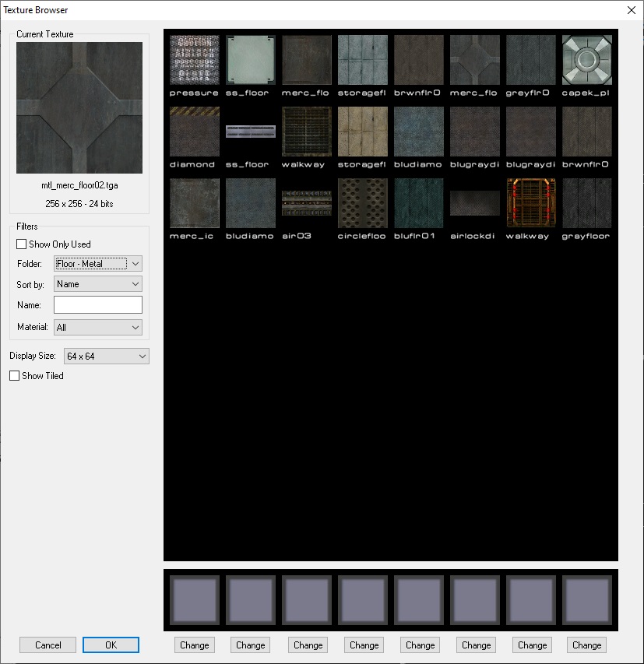644x664 pixels.
Task: Click the current texture preview image
Action: pos(79,107)
